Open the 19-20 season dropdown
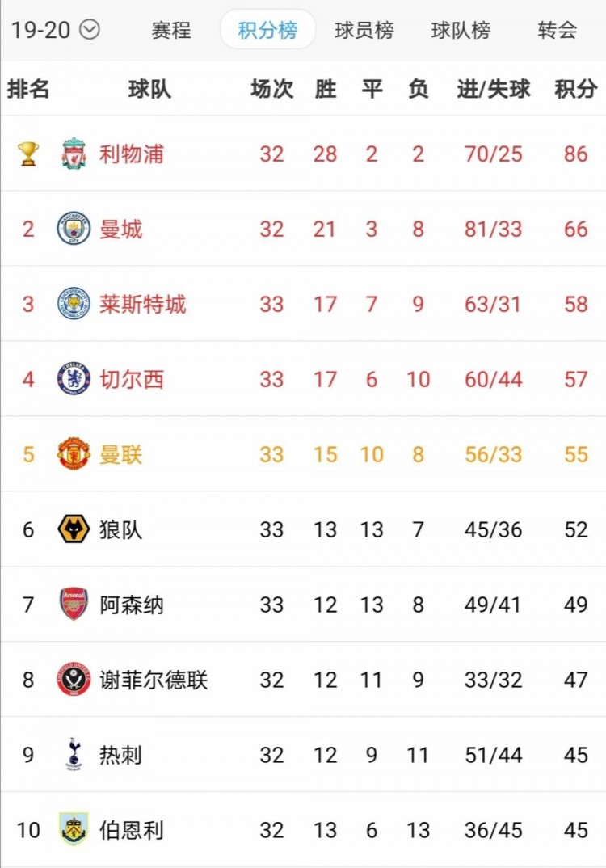The width and height of the screenshot is (606, 868). (x=55, y=29)
